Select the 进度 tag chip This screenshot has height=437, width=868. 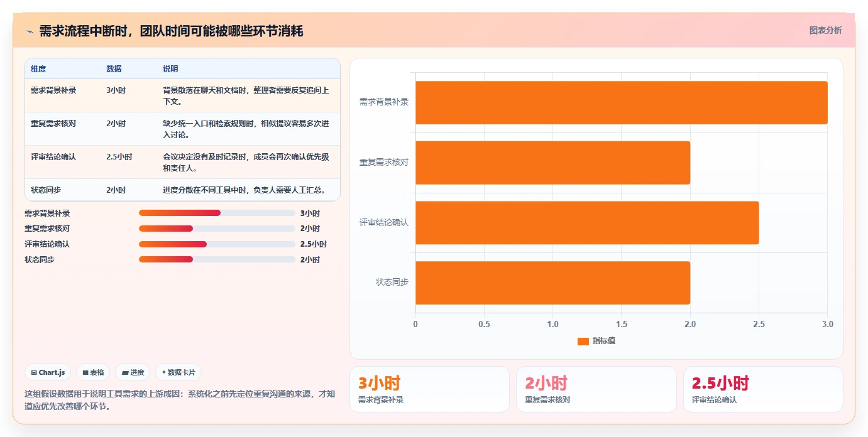click(133, 372)
